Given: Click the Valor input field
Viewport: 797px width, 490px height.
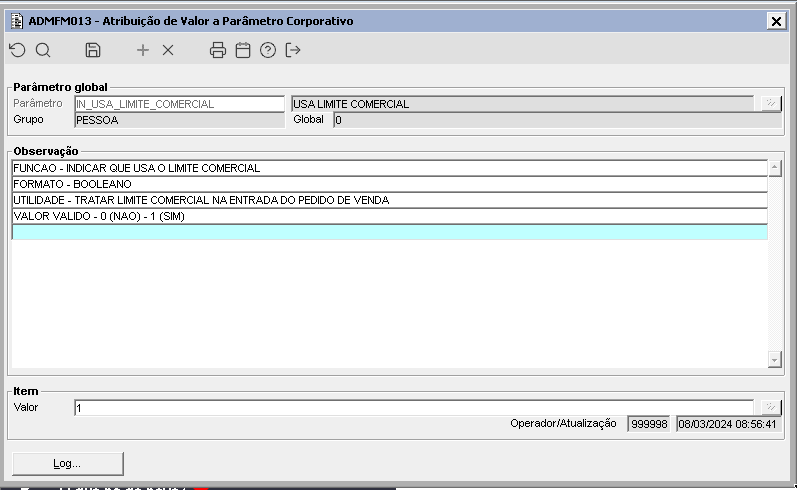Looking at the screenshot, I should click(414, 408).
